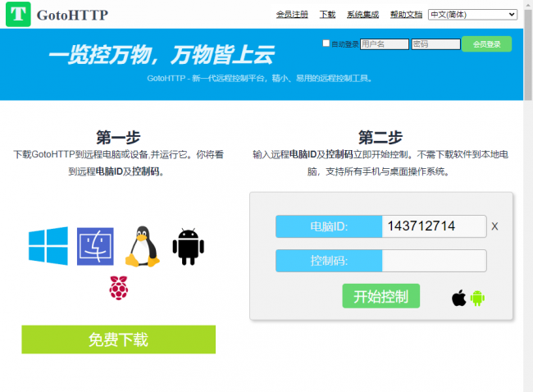Focus the 密码 input field
Screen dimensions: 533x392
[436, 44]
